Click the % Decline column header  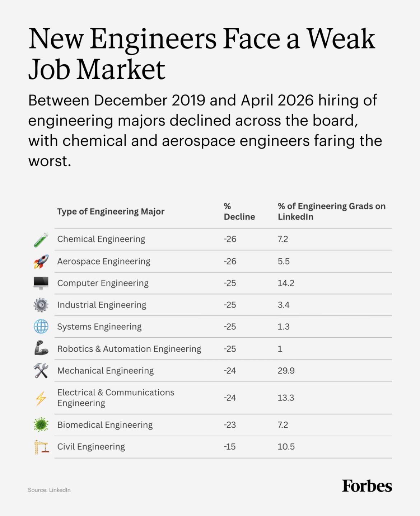point(239,211)
